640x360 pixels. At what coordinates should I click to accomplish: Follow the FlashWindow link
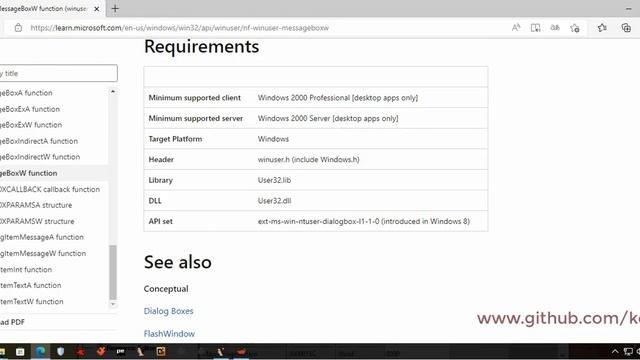169,334
